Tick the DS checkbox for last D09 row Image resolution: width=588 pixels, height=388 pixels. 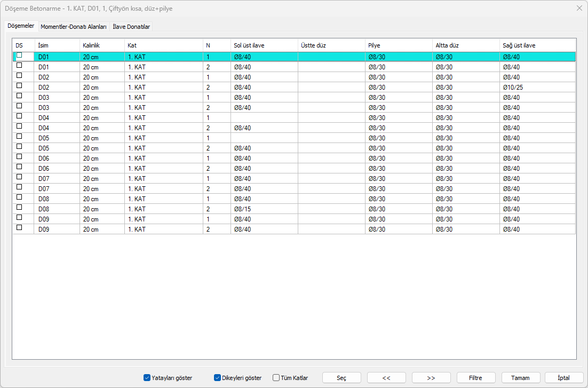click(20, 227)
